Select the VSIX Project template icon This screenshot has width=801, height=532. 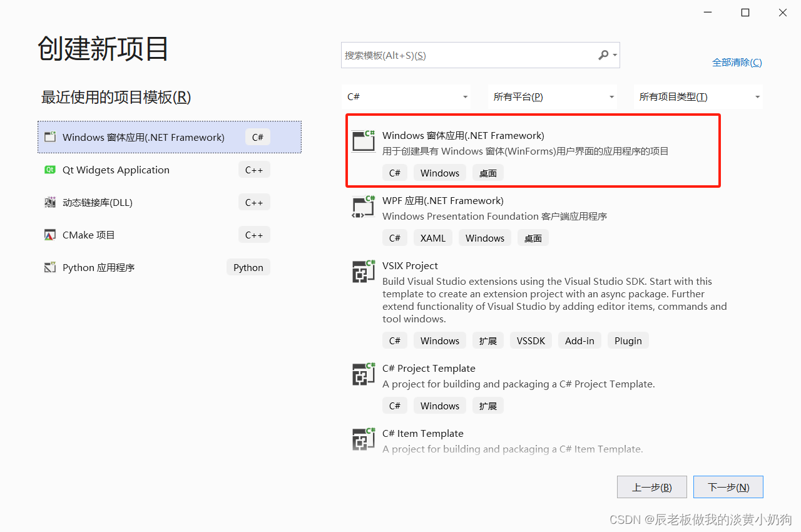click(364, 271)
